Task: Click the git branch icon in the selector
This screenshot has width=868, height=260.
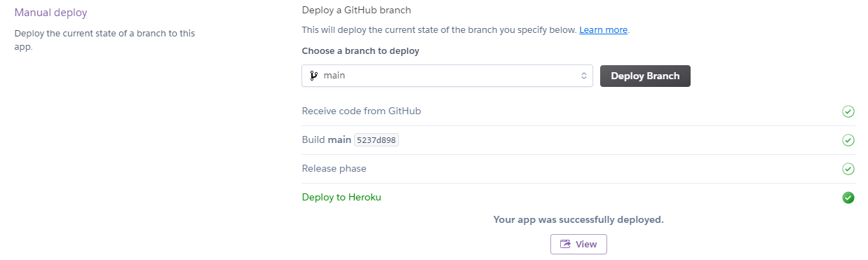Action: tap(313, 76)
